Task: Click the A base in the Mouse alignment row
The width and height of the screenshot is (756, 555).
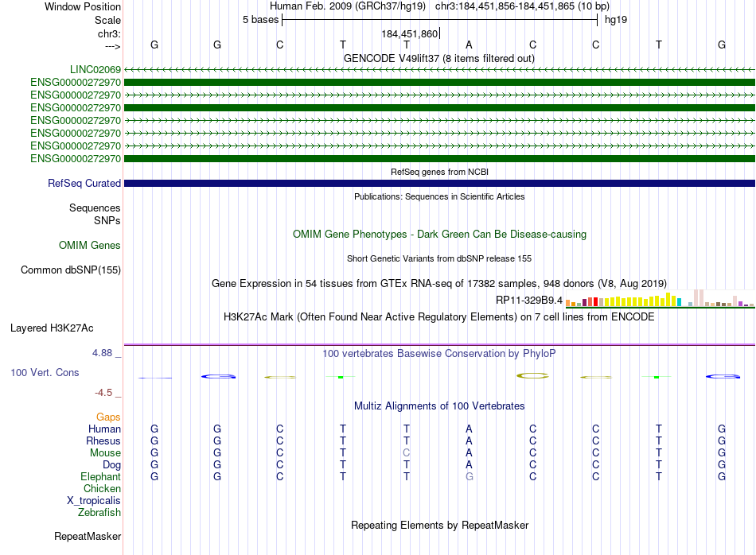Action: 469,453
